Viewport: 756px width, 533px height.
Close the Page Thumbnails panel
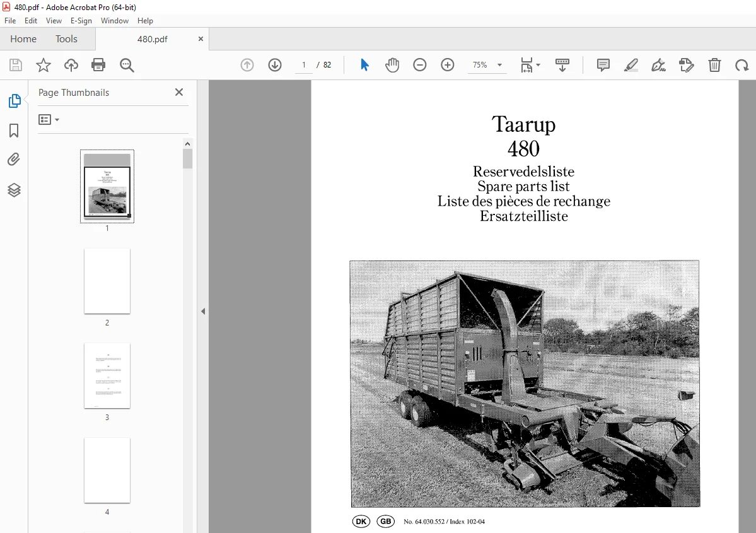coord(179,92)
